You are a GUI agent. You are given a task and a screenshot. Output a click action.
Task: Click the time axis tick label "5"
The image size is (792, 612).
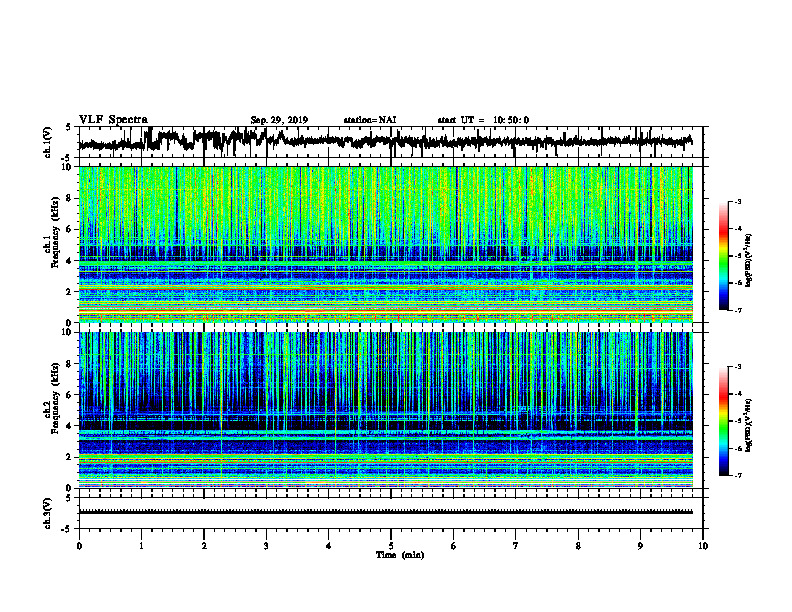(x=391, y=546)
